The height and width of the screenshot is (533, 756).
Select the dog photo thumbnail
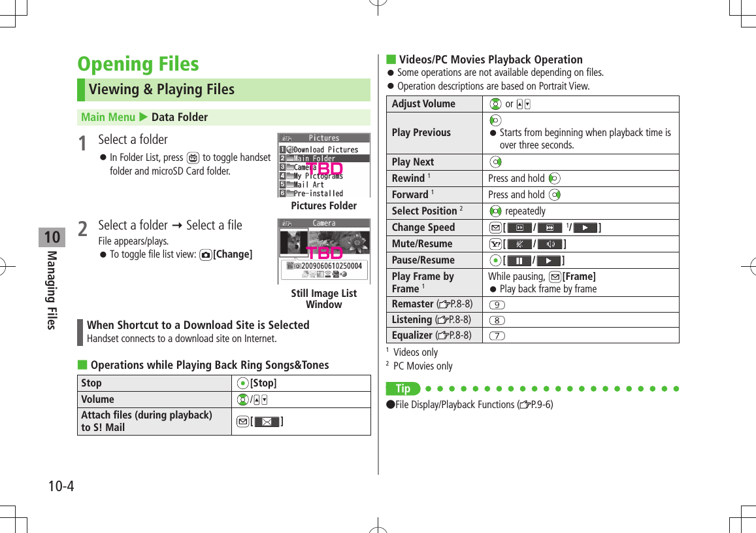293,241
